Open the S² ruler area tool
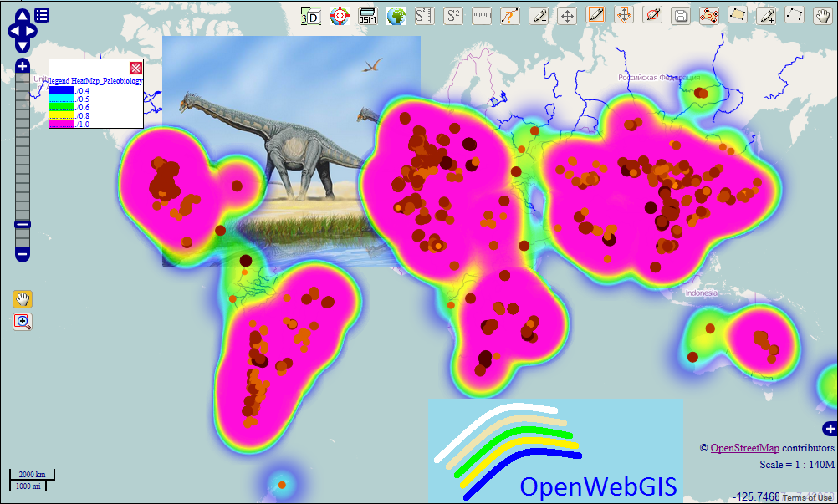Image resolution: width=838 pixels, height=504 pixels. (425, 16)
